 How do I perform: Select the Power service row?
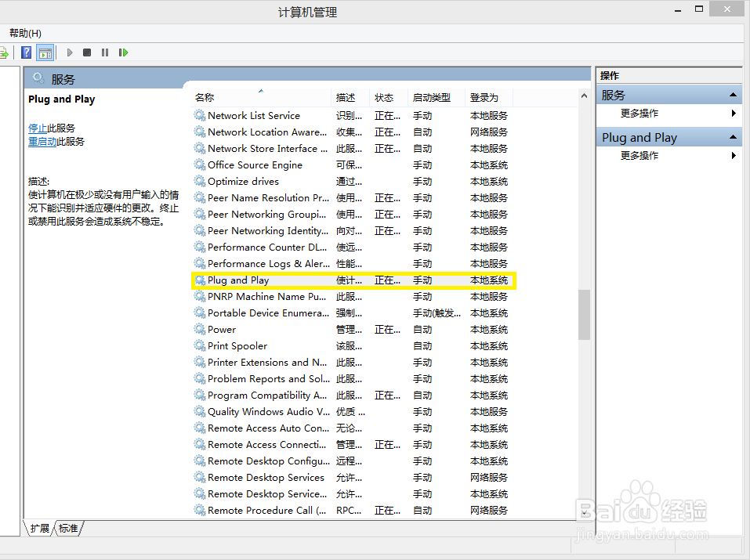[x=352, y=329]
